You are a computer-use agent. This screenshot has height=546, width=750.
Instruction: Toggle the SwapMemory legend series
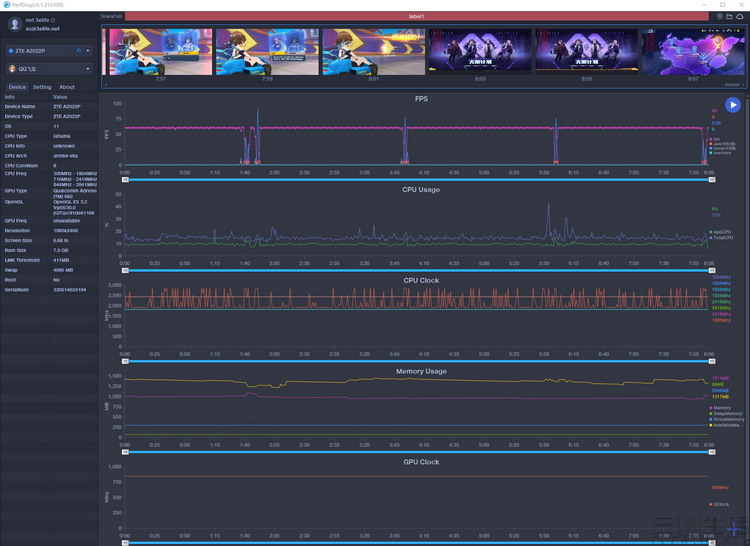pyautogui.click(x=726, y=414)
